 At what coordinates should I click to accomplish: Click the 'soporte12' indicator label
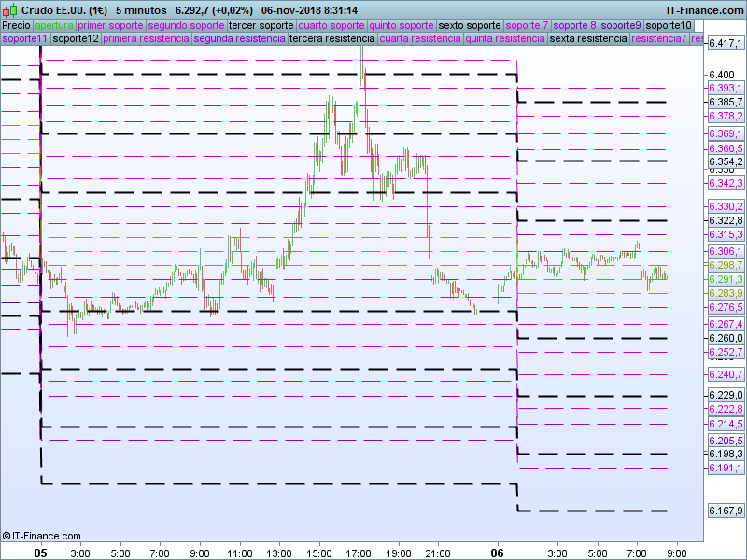click(76, 39)
